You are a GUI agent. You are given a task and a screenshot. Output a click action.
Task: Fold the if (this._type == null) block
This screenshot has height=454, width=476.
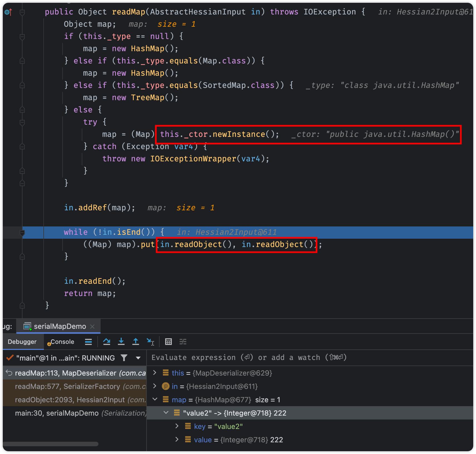[x=22, y=37]
